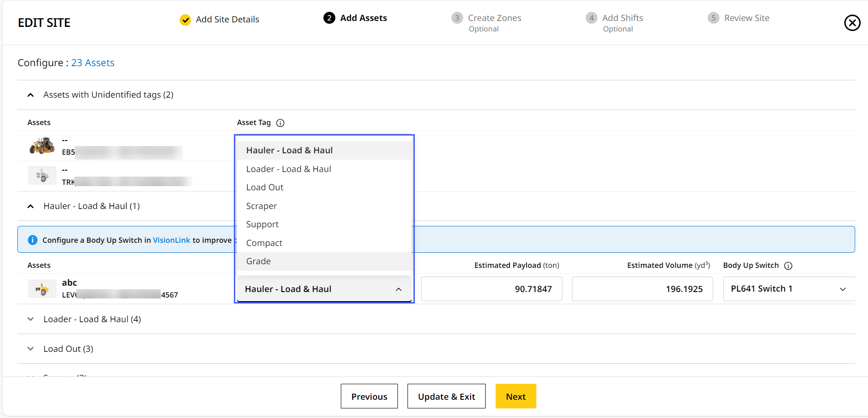Open the VisionLink link
This screenshot has height=418, width=868.
coord(171,240)
